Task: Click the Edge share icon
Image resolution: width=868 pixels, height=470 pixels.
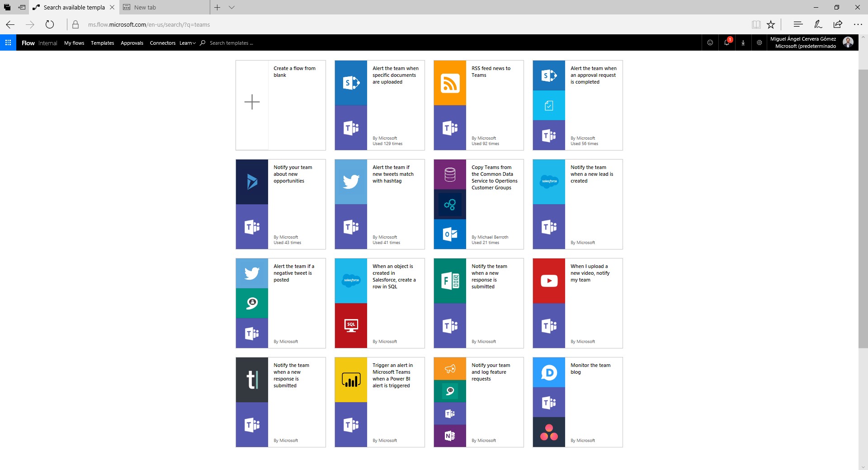Action: (838, 24)
